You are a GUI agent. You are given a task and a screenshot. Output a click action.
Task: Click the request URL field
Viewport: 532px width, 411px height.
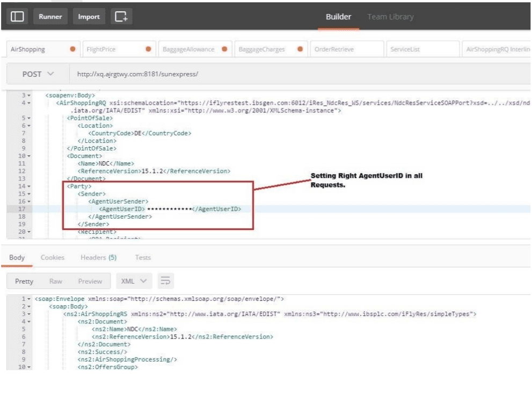[x=300, y=74]
